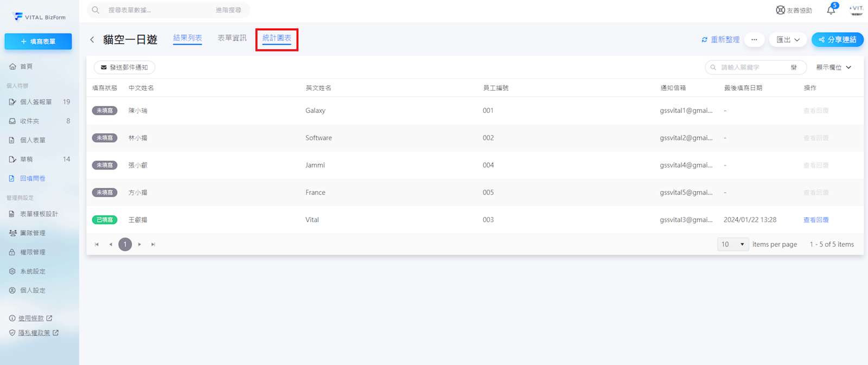Click the 中文姓名 column header
868x365 pixels.
(141, 88)
